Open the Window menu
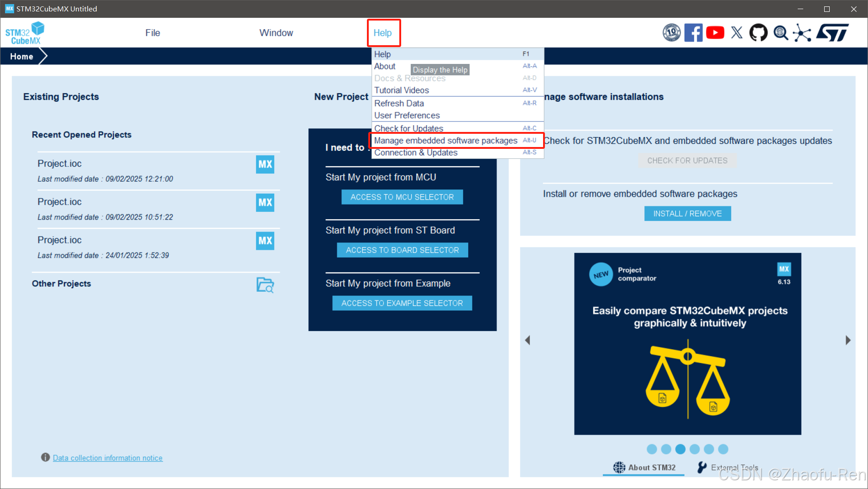The height and width of the screenshot is (489, 868). point(276,33)
